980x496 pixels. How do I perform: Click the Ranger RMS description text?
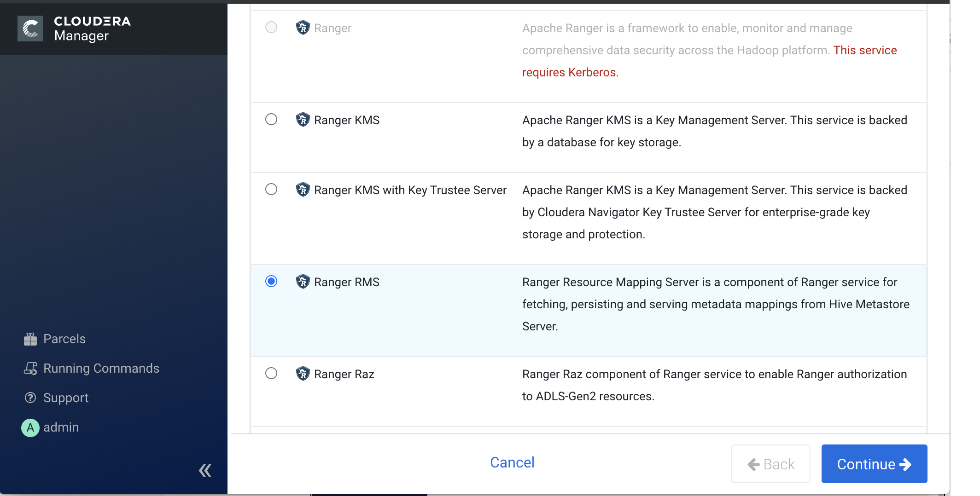point(715,304)
